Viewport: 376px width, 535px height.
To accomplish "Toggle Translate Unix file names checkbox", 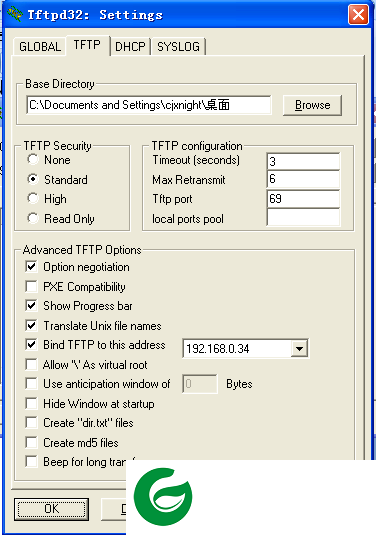I will point(31,325).
